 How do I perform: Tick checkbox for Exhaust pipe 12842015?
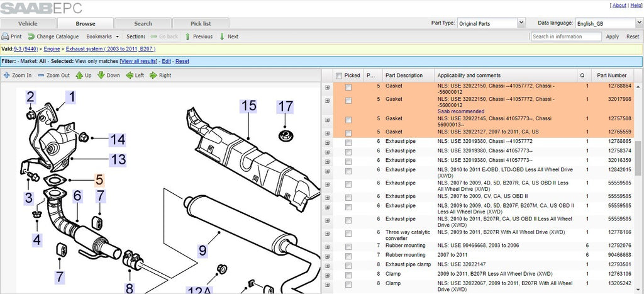348,171
